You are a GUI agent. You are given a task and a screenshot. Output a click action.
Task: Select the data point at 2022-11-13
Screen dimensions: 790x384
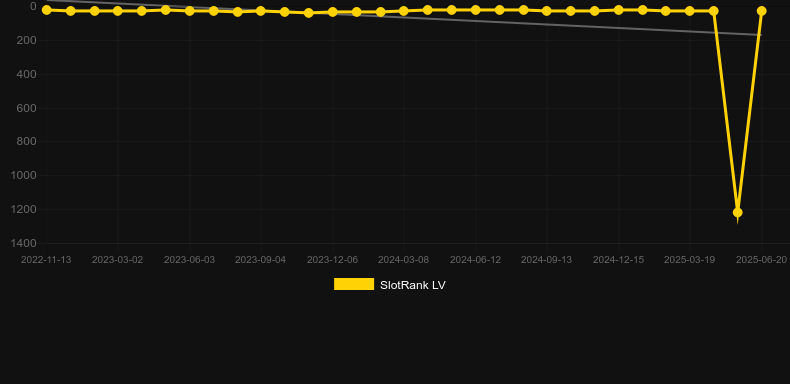(x=47, y=10)
